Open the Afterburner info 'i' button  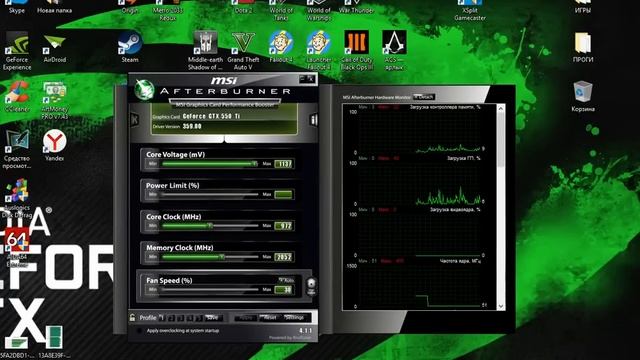[x=313, y=119]
